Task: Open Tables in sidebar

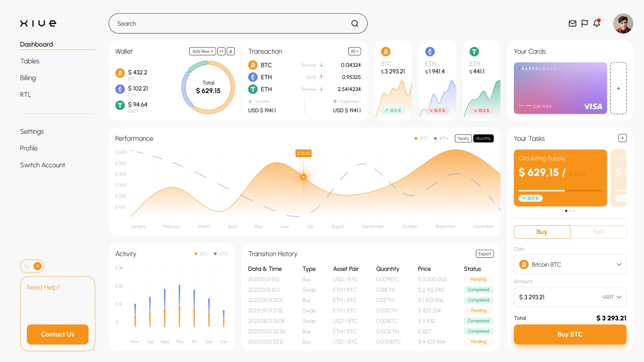Action: click(30, 61)
